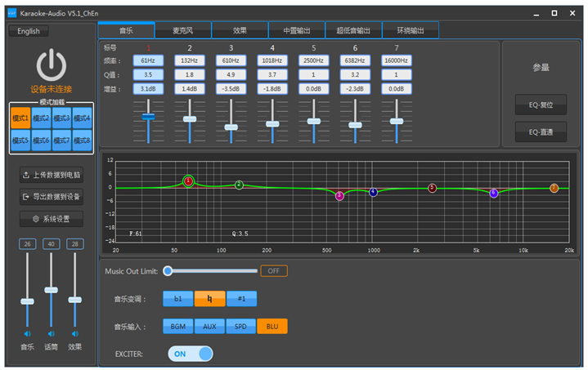Select the b1 pitch shift option
The width and height of the screenshot is (588, 370).
point(178,298)
